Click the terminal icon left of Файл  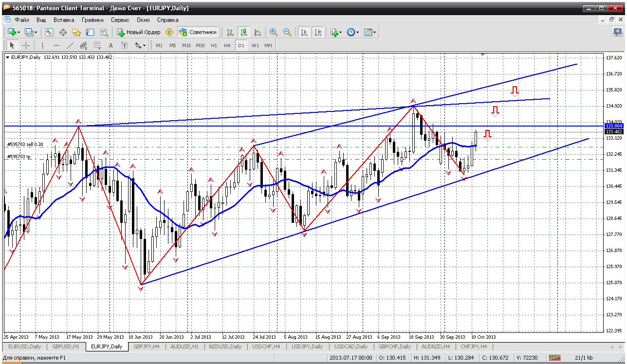[8, 20]
